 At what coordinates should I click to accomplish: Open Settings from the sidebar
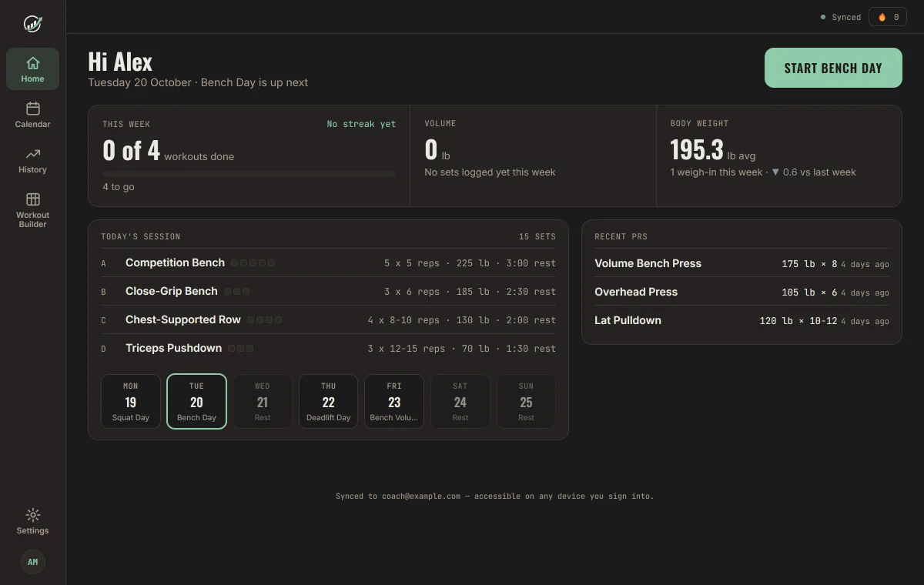32,521
